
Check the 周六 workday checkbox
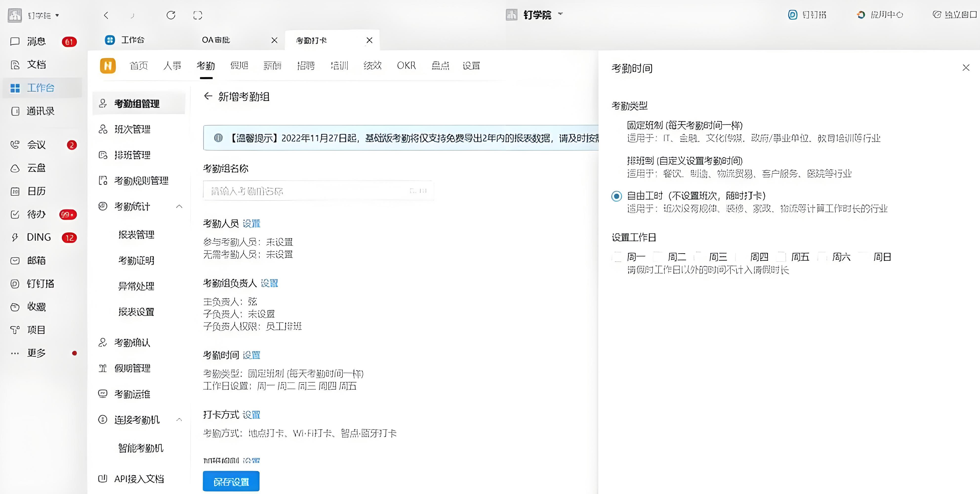(822, 257)
